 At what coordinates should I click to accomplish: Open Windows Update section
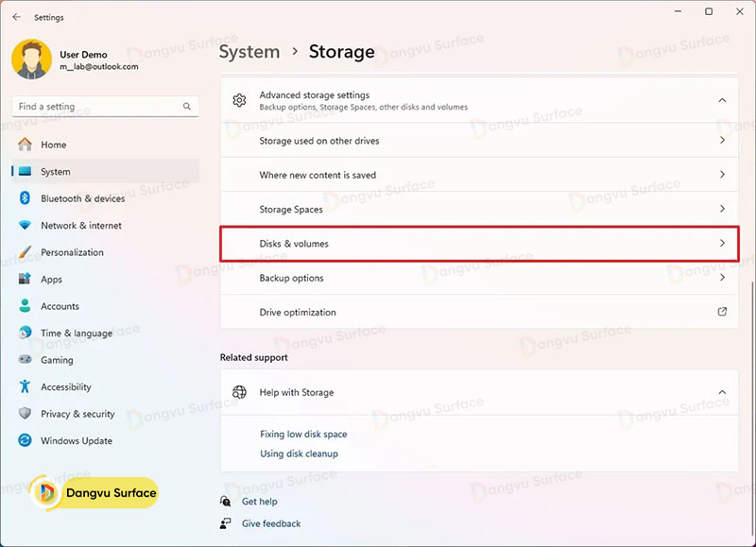(76, 440)
